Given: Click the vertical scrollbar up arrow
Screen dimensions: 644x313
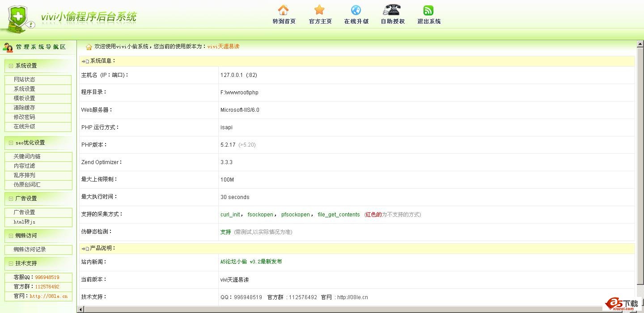Looking at the screenshot, I should coord(640,44).
